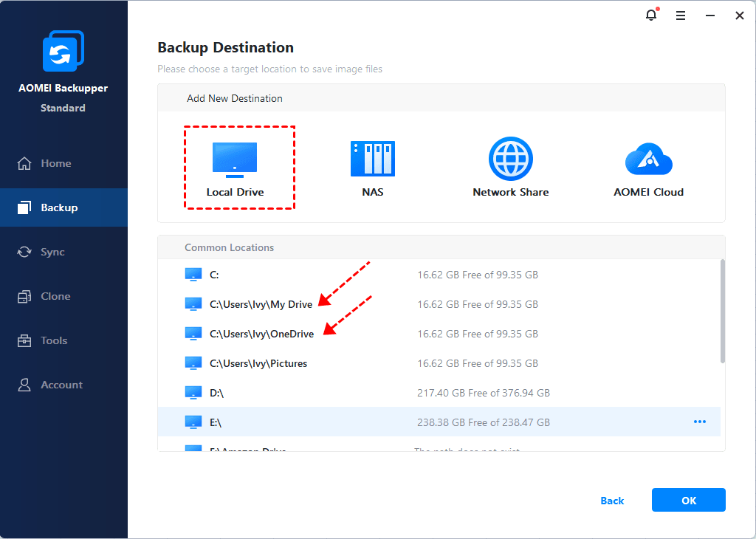
Task: Click the notification bell icon
Action: 651,16
